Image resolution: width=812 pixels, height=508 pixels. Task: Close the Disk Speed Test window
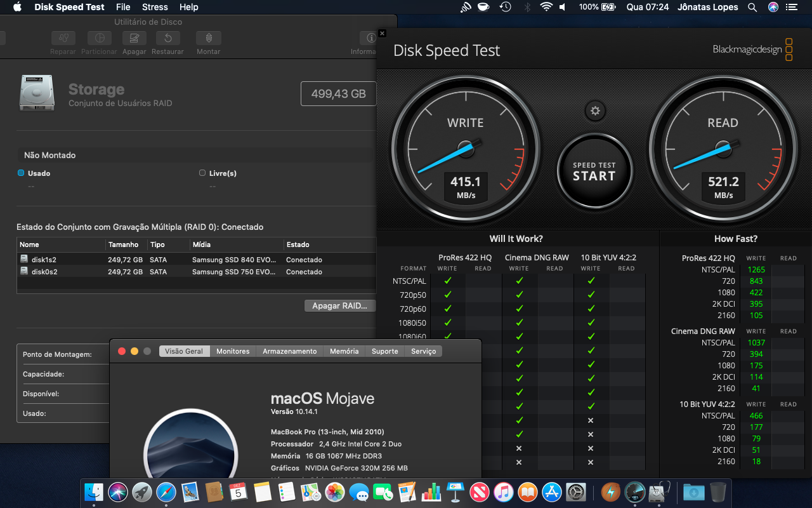pos(382,34)
